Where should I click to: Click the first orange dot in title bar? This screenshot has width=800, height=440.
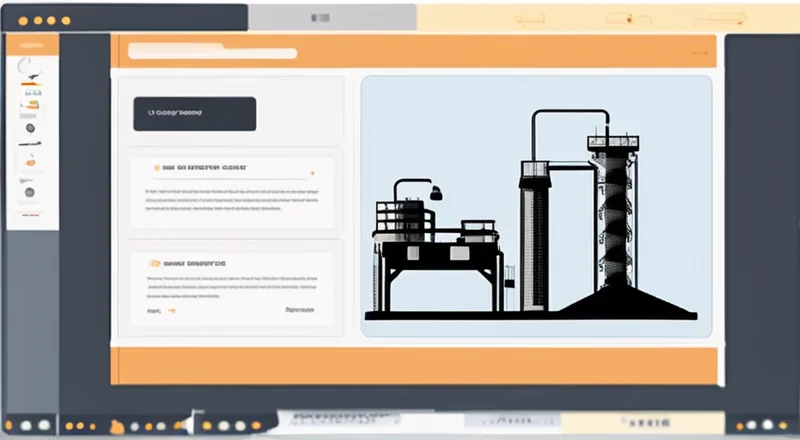click(23, 20)
